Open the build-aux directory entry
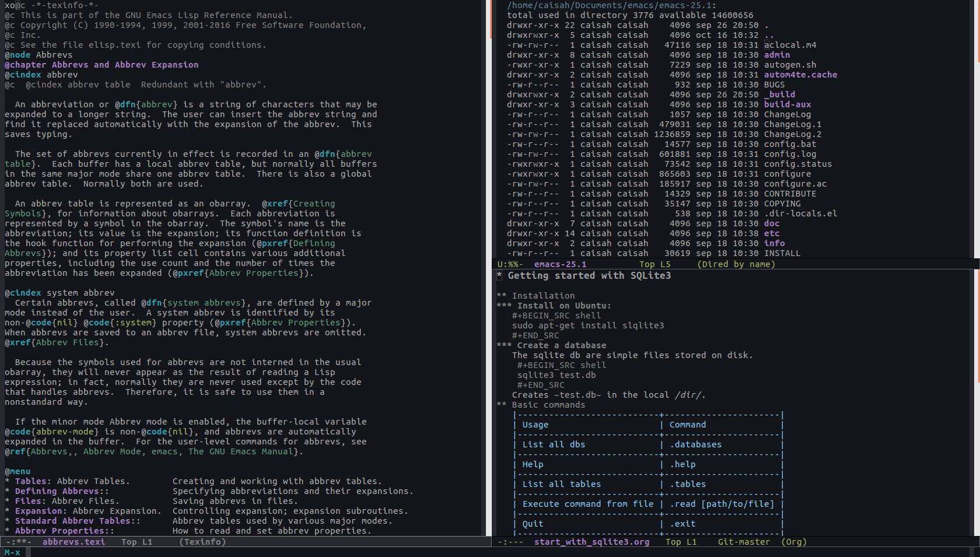980x557 pixels. 787,104
